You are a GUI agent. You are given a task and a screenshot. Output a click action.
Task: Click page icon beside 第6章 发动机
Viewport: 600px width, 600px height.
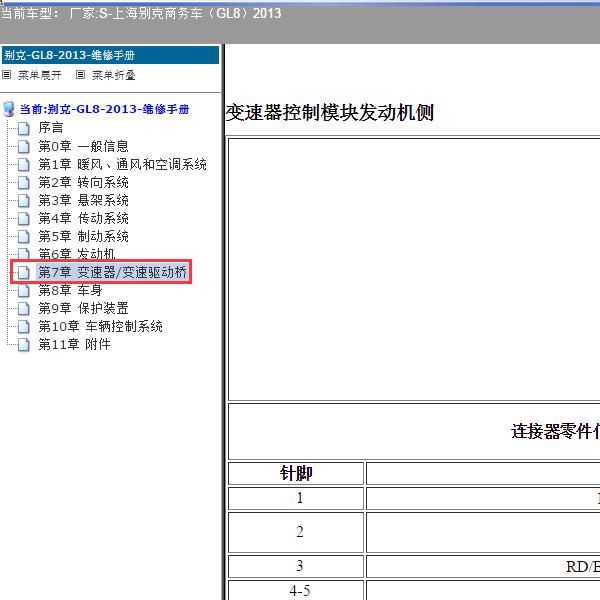coord(24,254)
